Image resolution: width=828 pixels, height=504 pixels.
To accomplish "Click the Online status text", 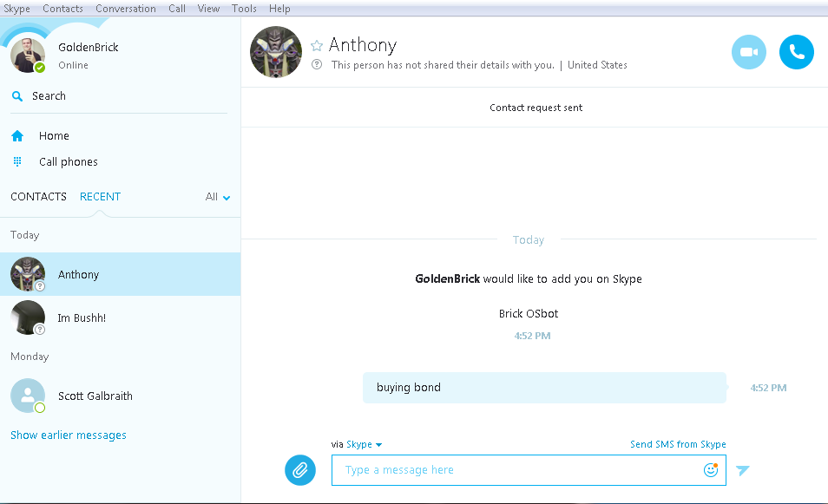I will click(x=74, y=65).
